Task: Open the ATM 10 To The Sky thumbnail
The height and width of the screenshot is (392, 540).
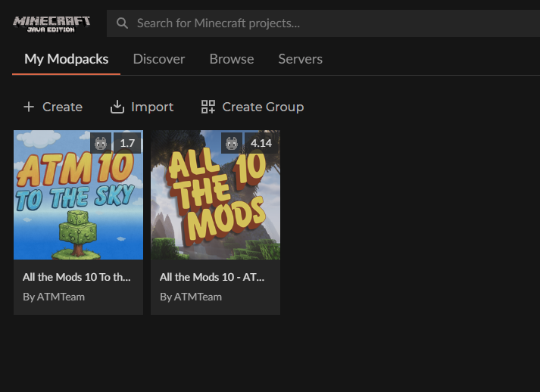Action: [x=78, y=194]
